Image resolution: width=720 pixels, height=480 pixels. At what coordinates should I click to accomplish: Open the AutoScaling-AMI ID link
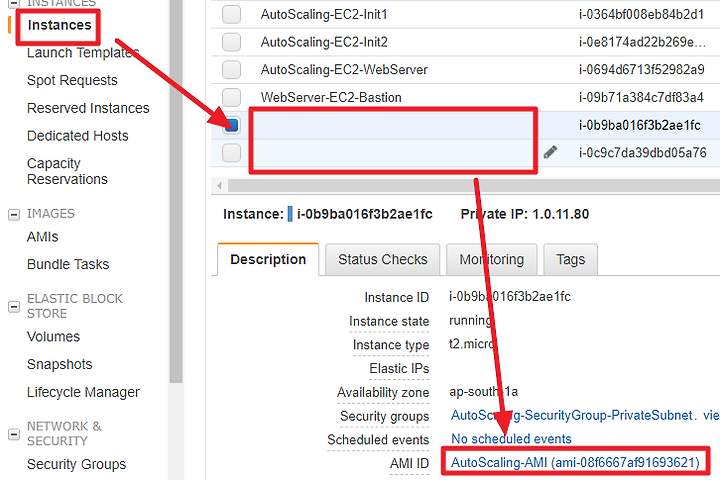pos(575,462)
